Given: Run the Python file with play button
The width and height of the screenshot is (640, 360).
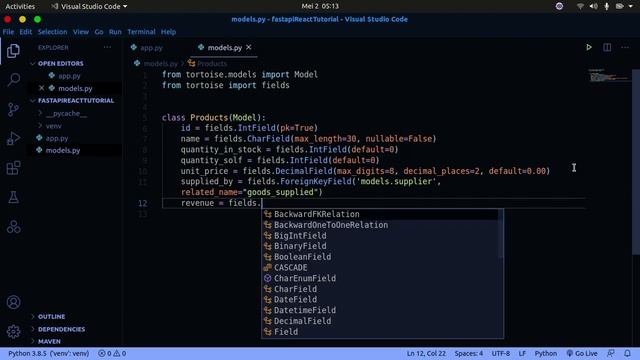Looking at the screenshot, I should [589, 47].
